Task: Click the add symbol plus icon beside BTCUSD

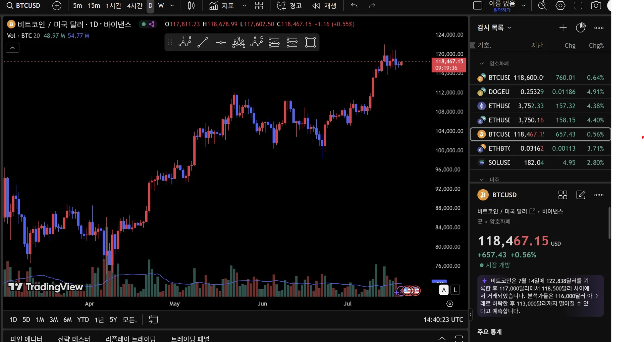Action: click(x=57, y=6)
